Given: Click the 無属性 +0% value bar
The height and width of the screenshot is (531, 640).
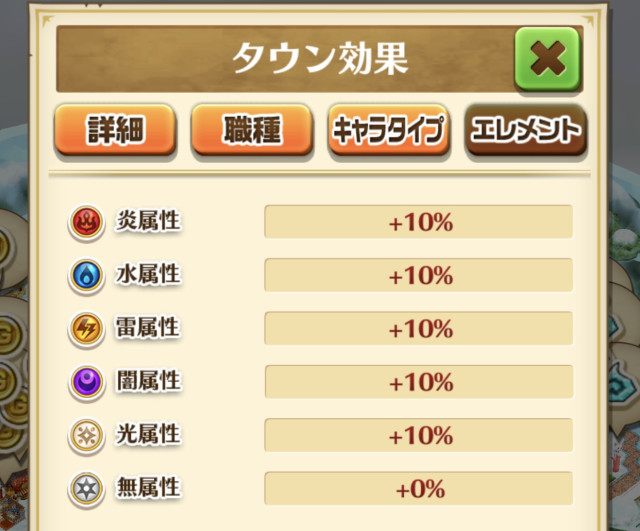Looking at the screenshot, I should click(418, 489).
